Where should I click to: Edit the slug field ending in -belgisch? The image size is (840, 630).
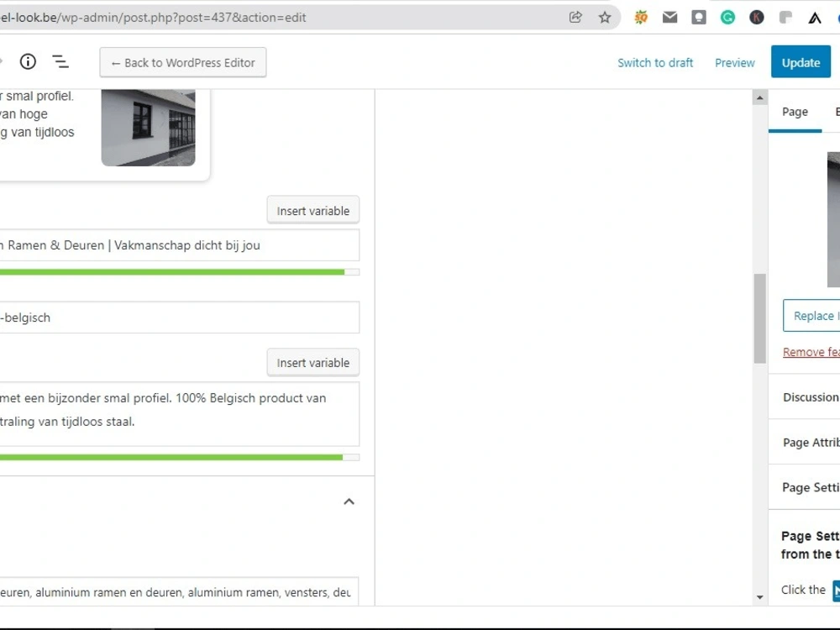click(x=180, y=318)
